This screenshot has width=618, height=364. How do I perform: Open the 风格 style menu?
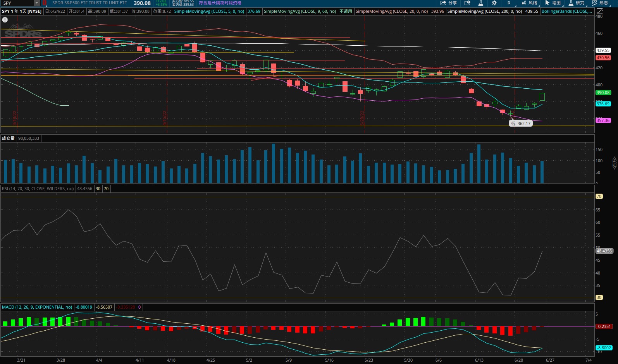coord(529,3)
